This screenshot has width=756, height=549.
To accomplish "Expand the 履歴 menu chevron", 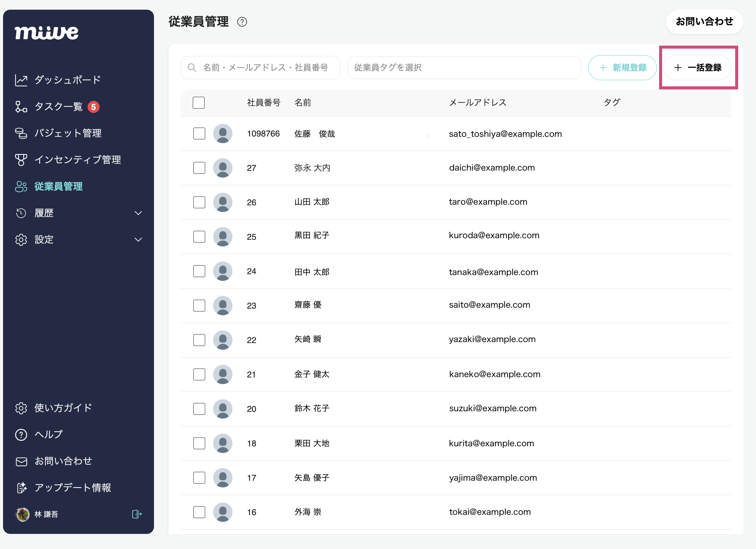I will pos(138,213).
